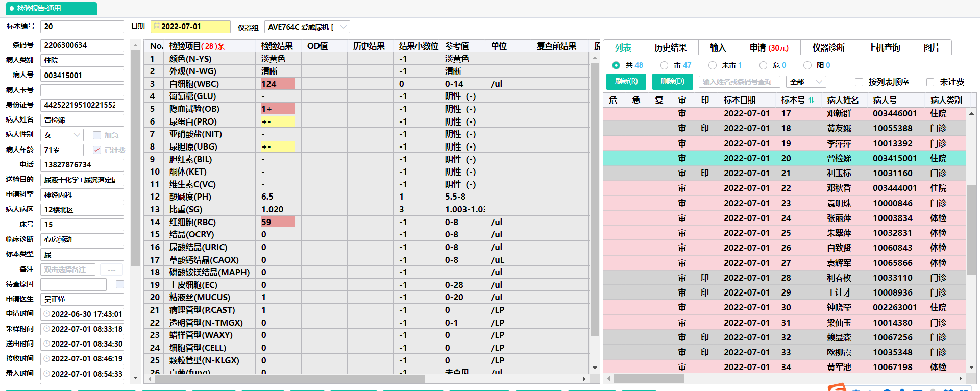The height and width of the screenshot is (391, 980).
Task: Click the red-highlighted WBC result 124
Action: [x=278, y=84]
